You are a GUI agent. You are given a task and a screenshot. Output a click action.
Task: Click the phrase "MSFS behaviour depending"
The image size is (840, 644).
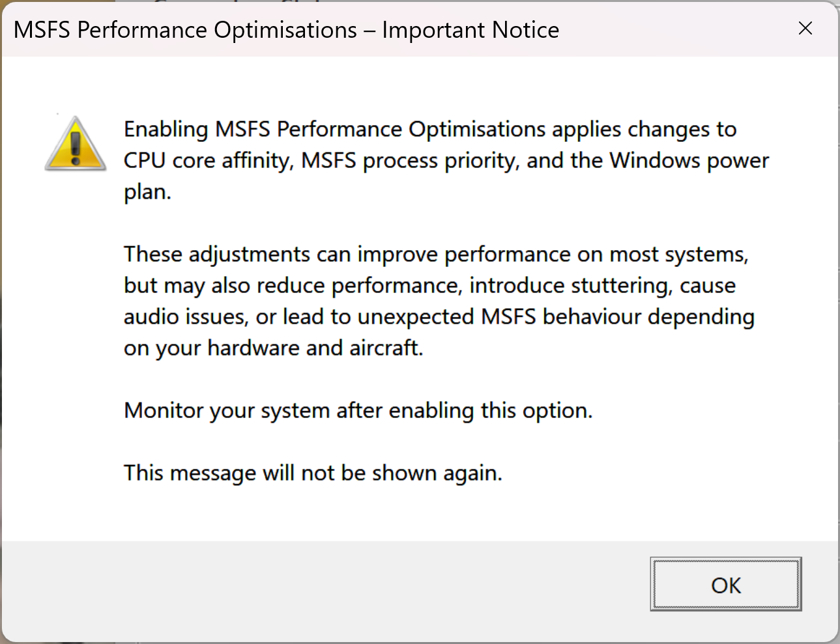click(x=618, y=316)
